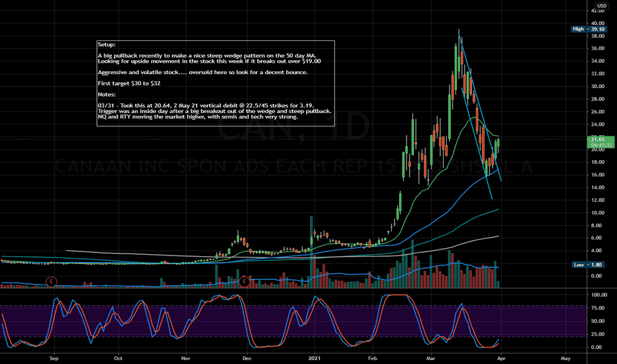Click the Nov label on time axis
The width and height of the screenshot is (617, 364).
(x=186, y=359)
